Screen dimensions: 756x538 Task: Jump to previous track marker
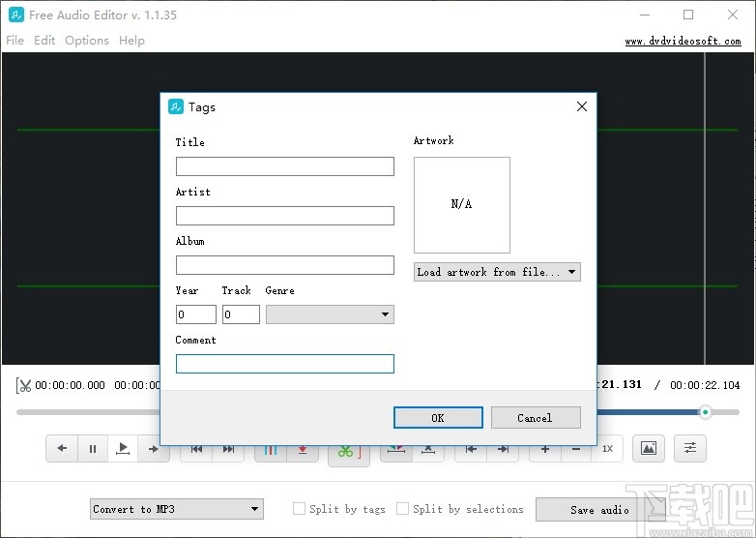coord(196,450)
